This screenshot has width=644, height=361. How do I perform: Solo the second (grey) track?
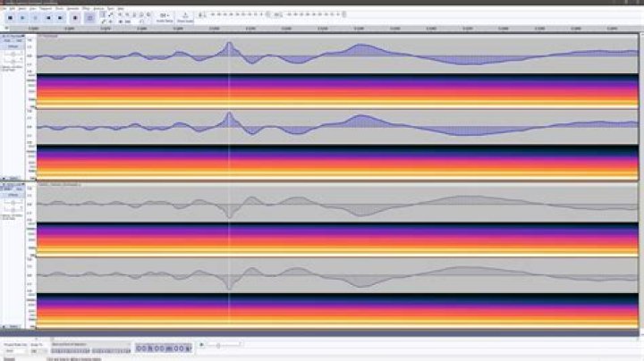(x=19, y=189)
